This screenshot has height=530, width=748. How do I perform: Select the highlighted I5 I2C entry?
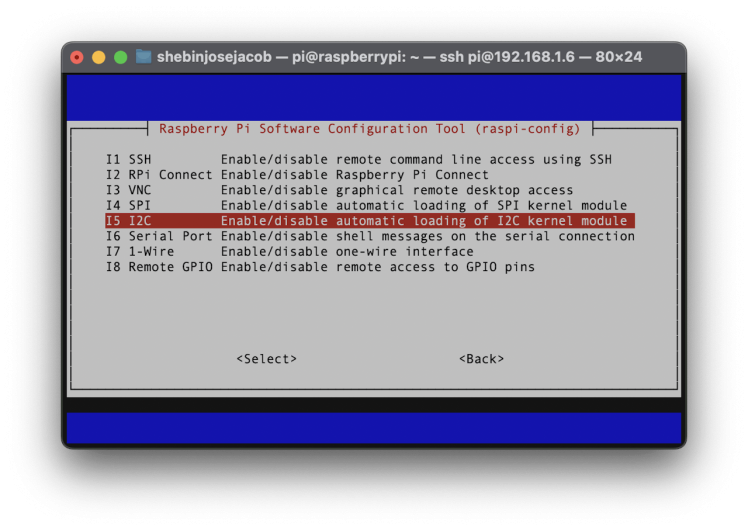click(370, 220)
